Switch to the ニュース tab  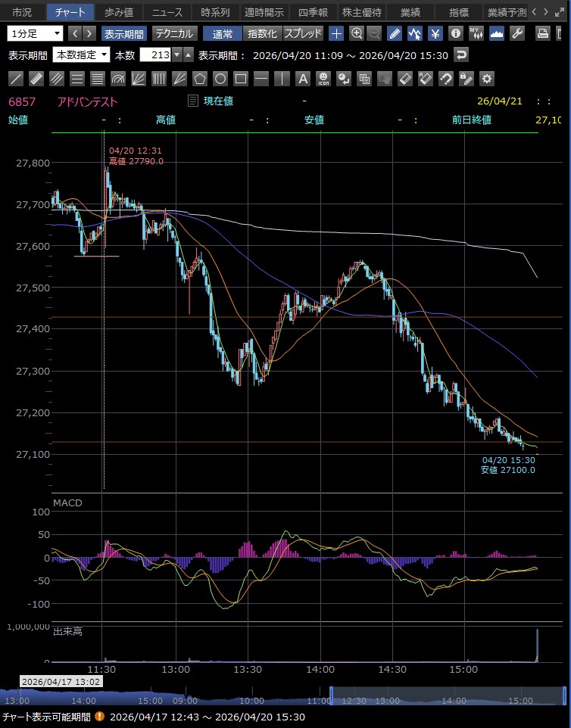click(x=167, y=12)
